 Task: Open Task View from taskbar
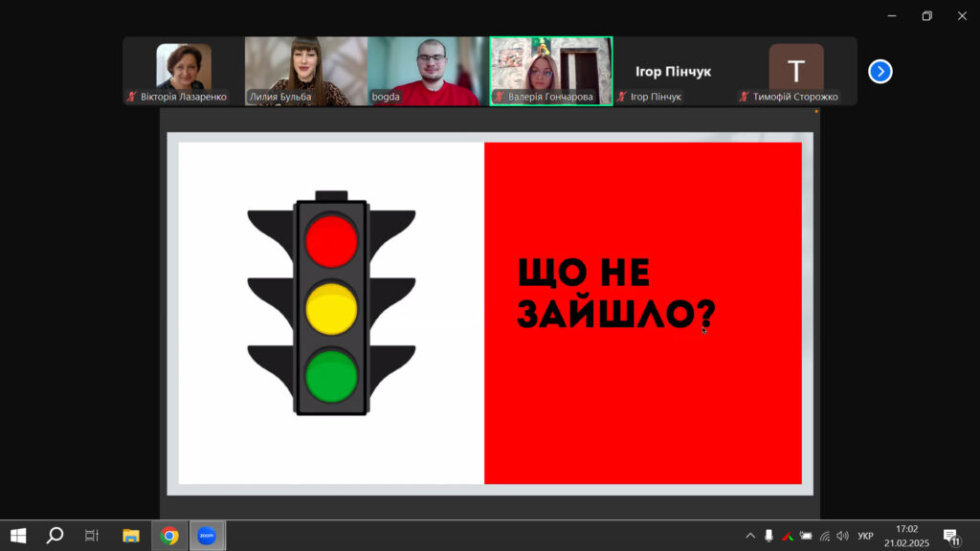[x=92, y=536]
